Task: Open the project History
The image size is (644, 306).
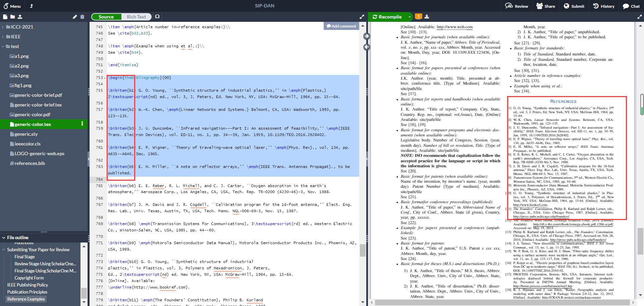Action: 603,6
